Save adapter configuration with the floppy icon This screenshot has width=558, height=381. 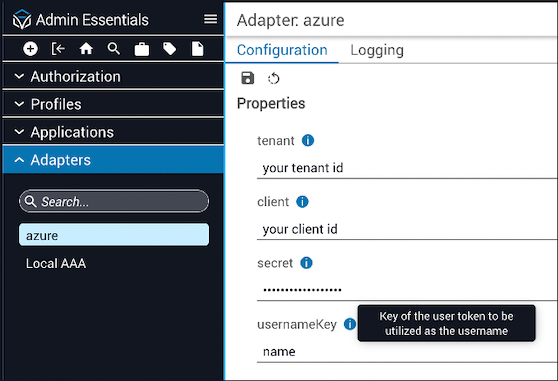click(248, 78)
